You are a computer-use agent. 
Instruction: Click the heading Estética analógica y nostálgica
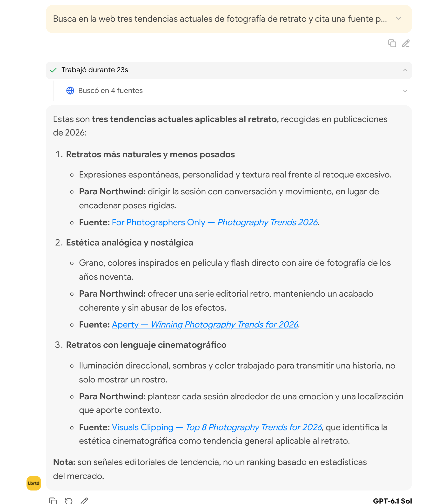tap(130, 243)
